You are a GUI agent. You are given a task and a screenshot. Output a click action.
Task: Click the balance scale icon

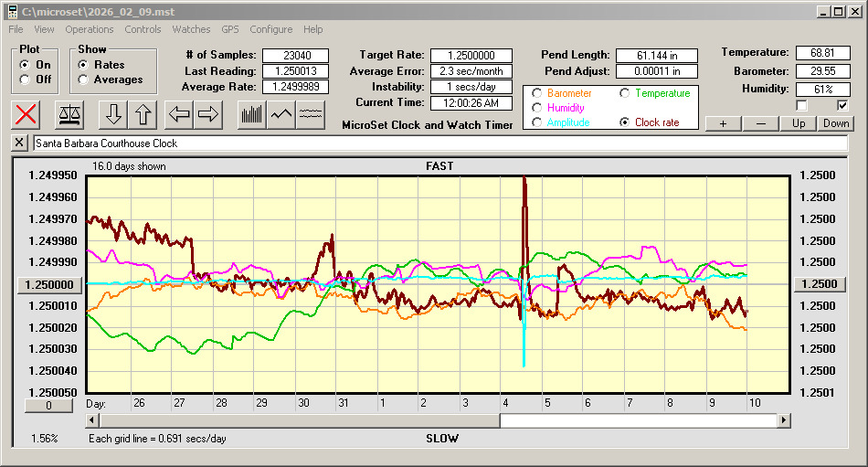tap(69, 114)
